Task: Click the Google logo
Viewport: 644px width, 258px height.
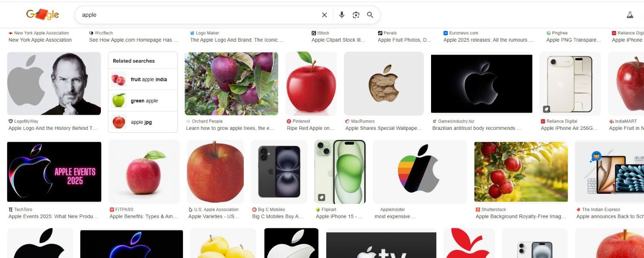Action: coord(43,15)
